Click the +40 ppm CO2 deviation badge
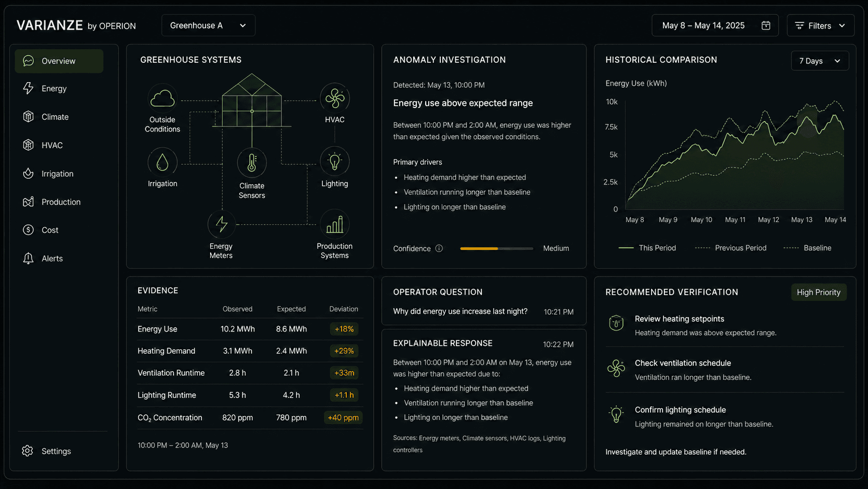 343,417
